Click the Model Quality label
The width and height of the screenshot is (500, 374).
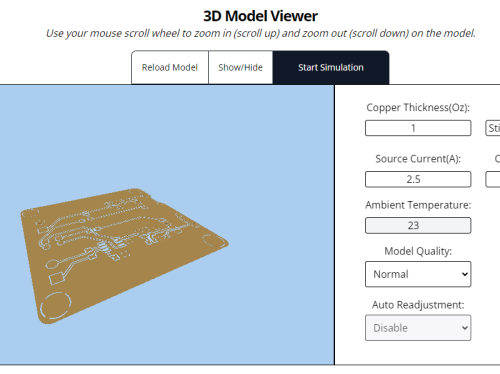pyautogui.click(x=418, y=251)
